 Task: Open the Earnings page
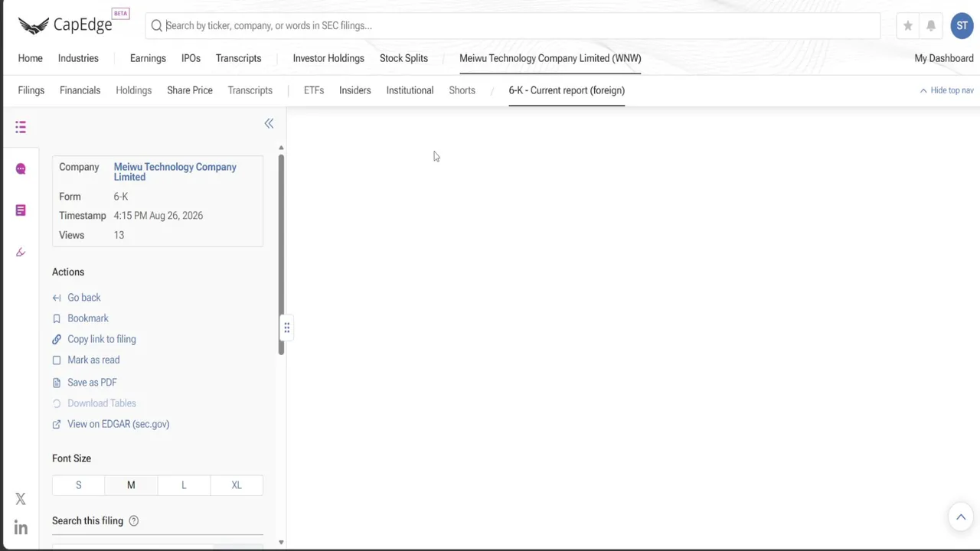(148, 58)
